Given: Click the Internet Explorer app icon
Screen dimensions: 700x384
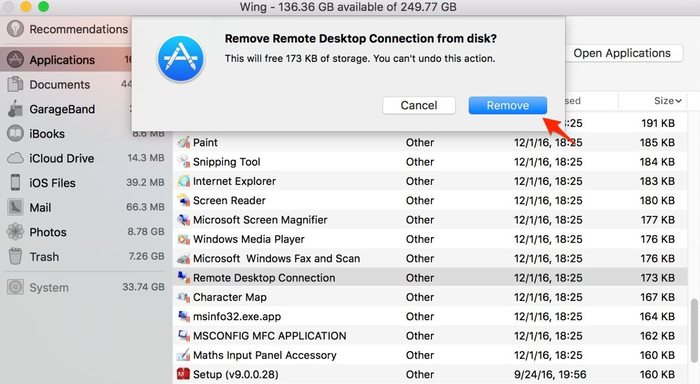Looking at the screenshot, I should [183, 181].
